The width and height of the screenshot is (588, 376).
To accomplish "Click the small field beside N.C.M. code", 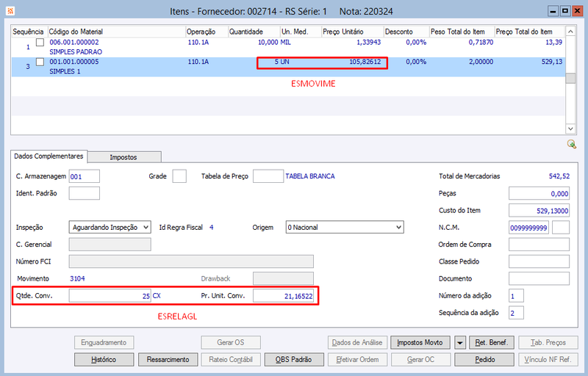I will [561, 228].
